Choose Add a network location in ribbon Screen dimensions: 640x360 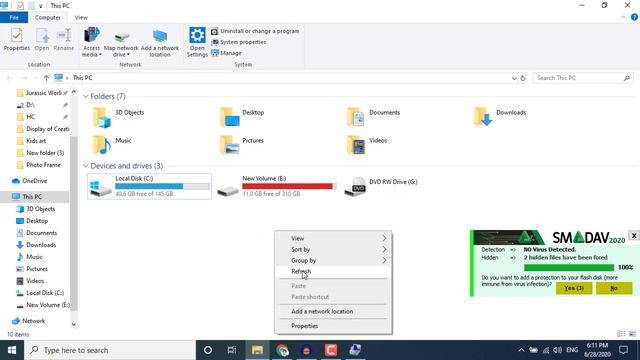tap(160, 42)
